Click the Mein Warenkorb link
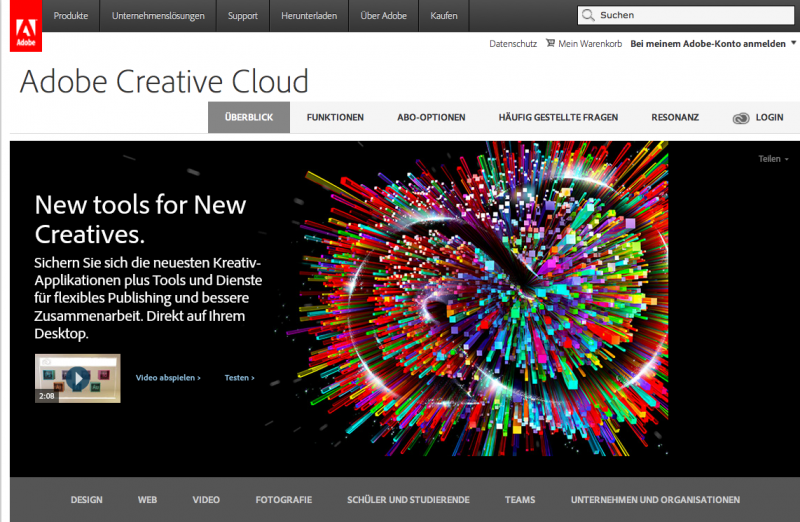Viewport: 800px width, 522px height. (589, 44)
